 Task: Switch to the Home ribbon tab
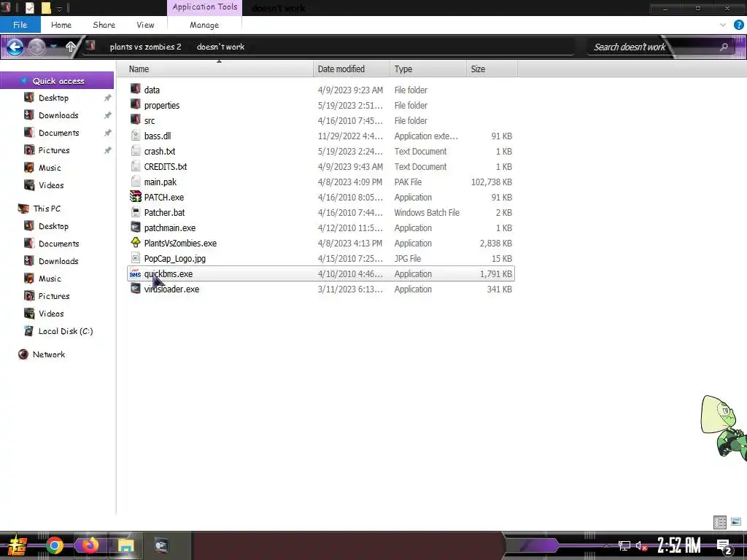pyautogui.click(x=61, y=25)
